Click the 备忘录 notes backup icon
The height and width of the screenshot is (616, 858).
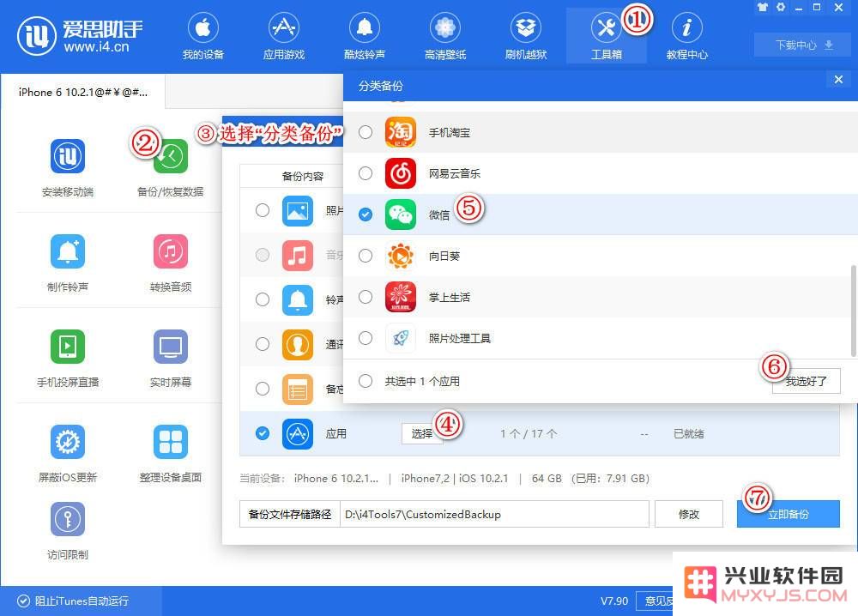pyautogui.click(x=297, y=389)
